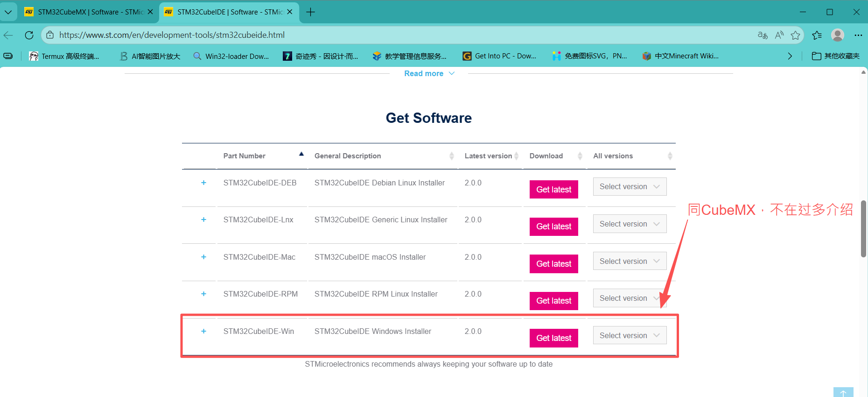
Task: Open the browser profile avatar
Action: point(838,35)
